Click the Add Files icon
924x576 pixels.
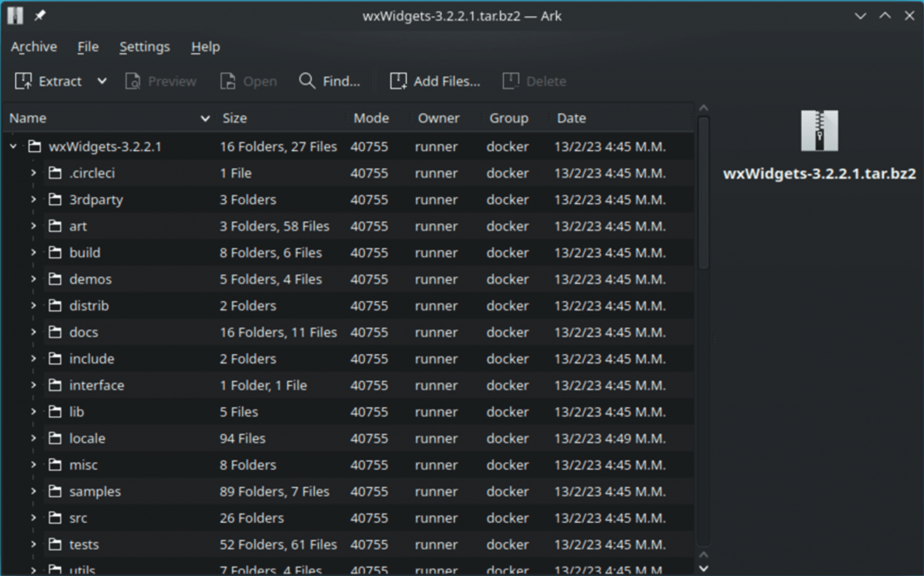(x=398, y=81)
